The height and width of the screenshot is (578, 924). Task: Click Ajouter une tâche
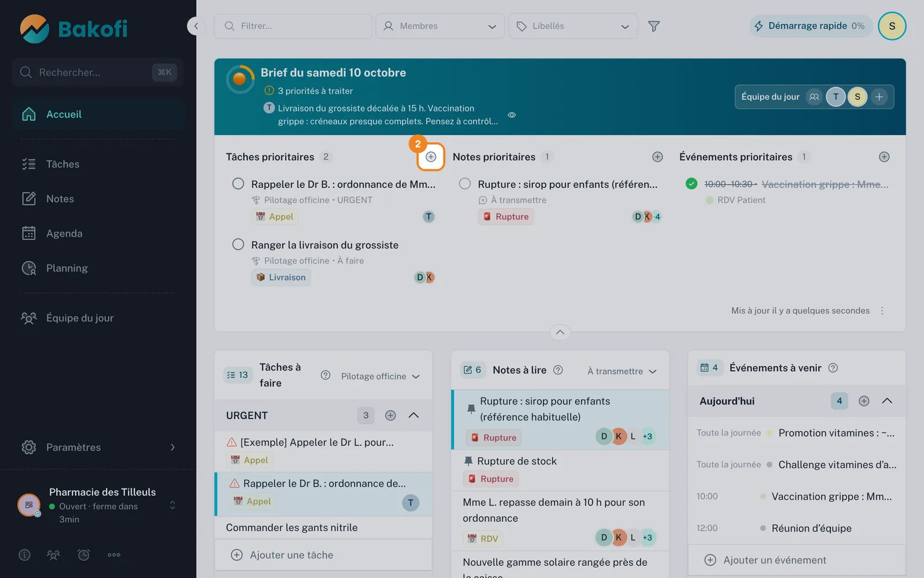323,555
